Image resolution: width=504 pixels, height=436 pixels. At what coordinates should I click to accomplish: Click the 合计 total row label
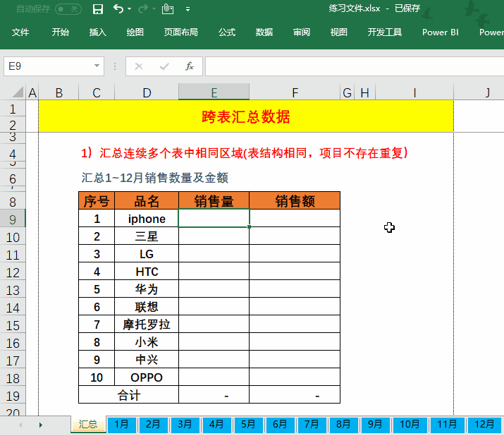[x=128, y=395]
